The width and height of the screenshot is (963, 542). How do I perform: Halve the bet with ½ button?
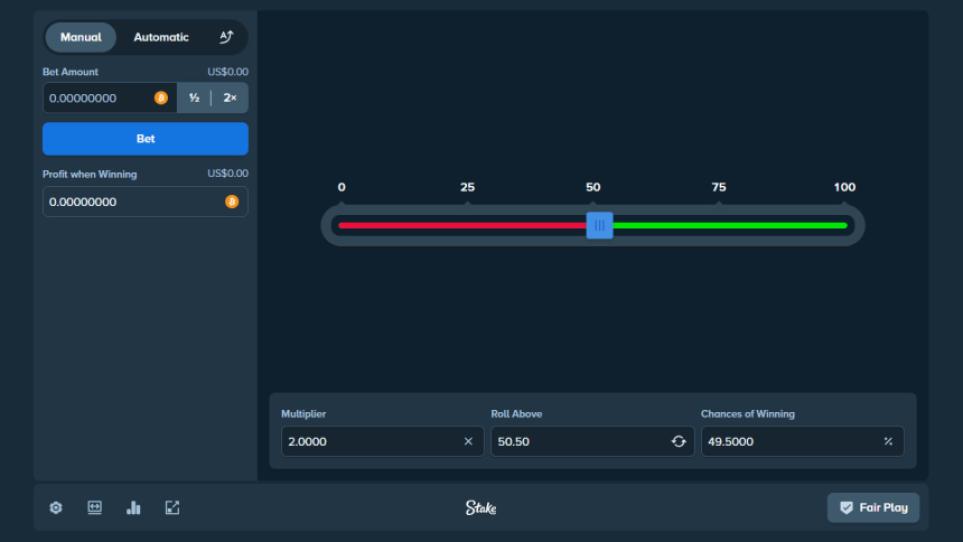(x=194, y=98)
